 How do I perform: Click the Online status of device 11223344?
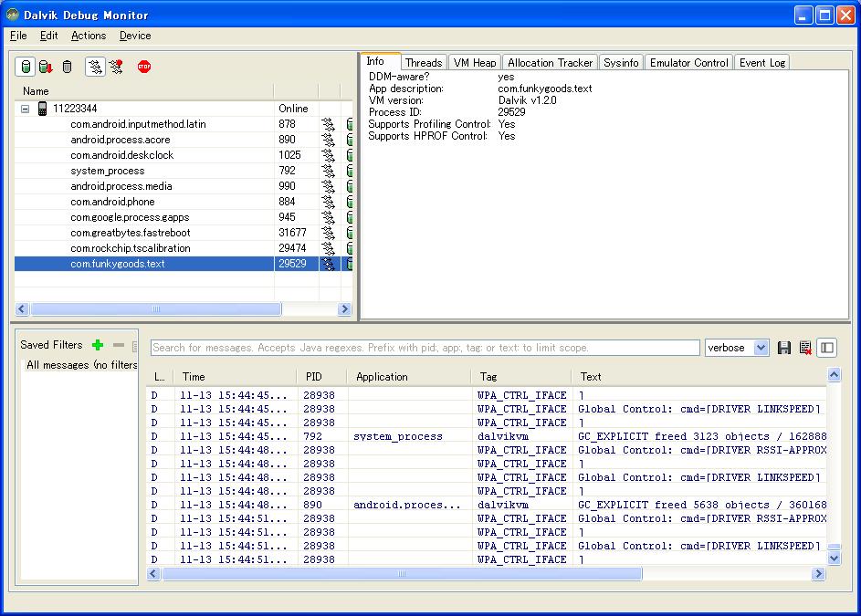pos(293,109)
